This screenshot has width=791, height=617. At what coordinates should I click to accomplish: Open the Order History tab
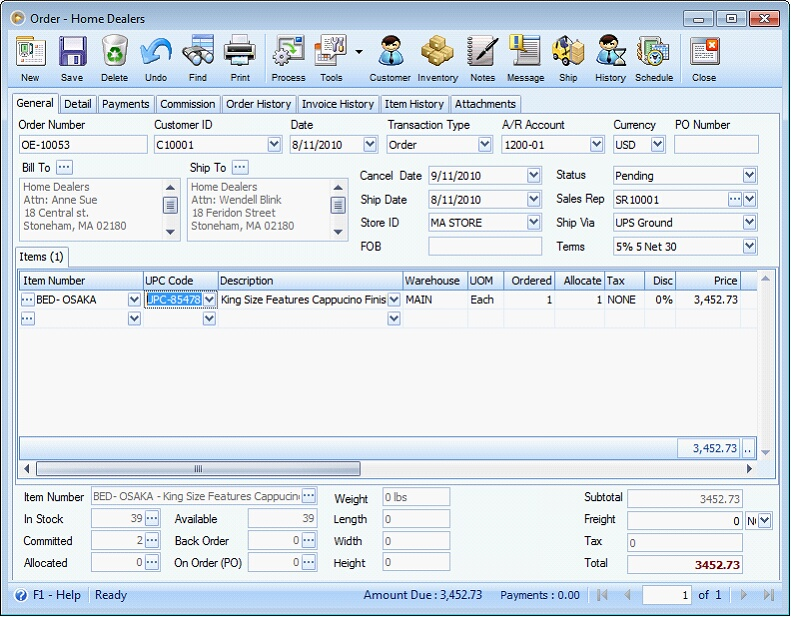(259, 104)
